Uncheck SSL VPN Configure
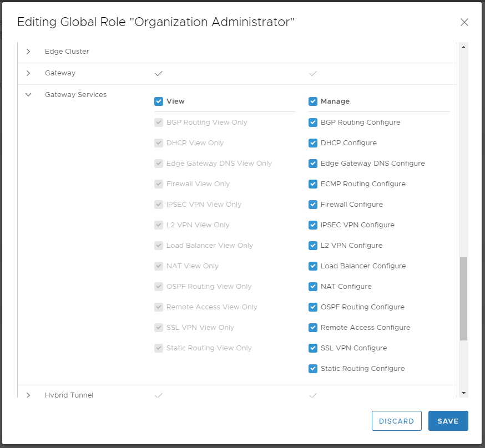The image size is (485, 448). (x=313, y=348)
